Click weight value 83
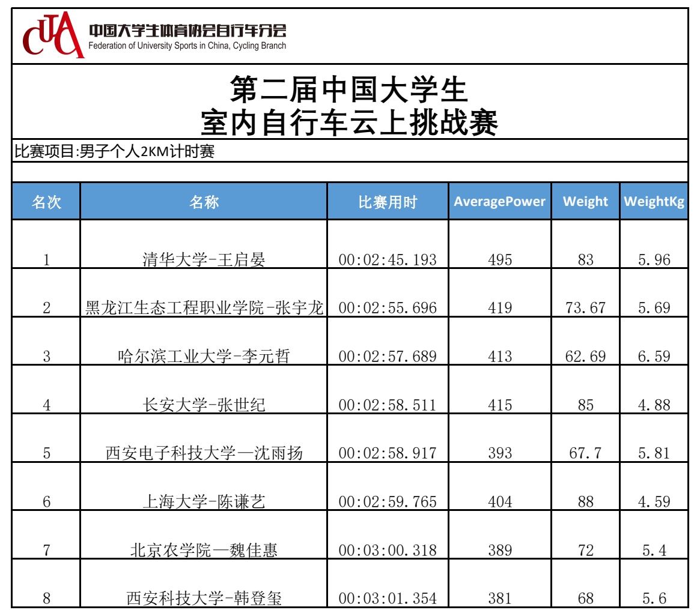 [585, 260]
